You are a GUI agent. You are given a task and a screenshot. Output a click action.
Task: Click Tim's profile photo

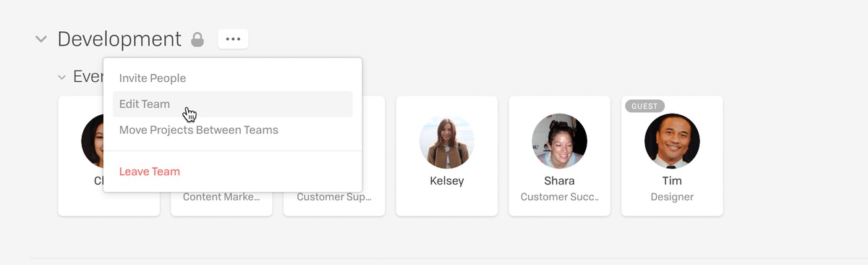pyautogui.click(x=672, y=141)
